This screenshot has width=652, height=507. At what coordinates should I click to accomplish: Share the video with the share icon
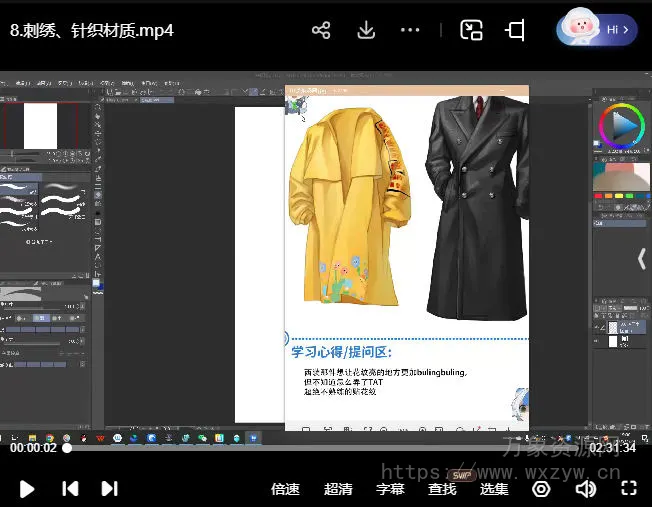pos(321,30)
